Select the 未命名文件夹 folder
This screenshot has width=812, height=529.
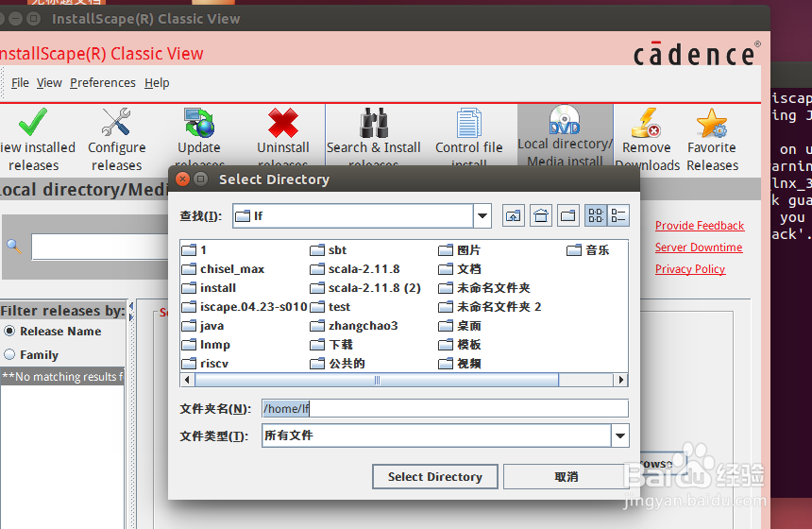point(484,288)
